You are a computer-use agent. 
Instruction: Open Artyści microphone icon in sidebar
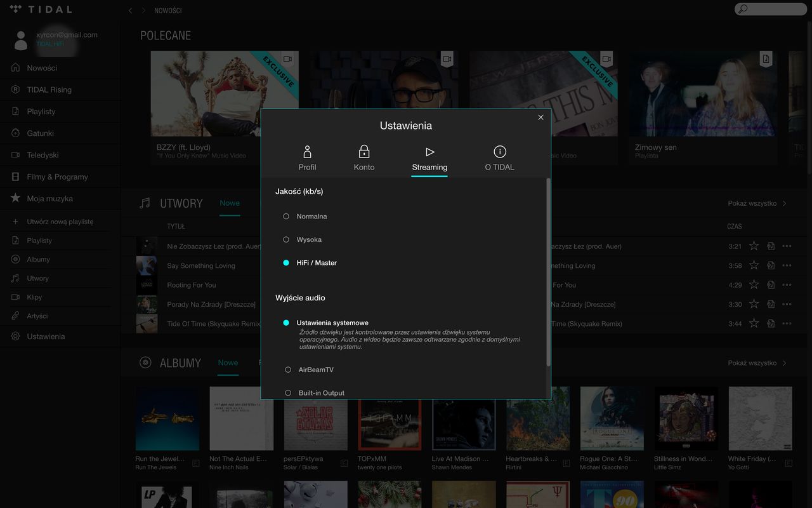[x=15, y=316]
